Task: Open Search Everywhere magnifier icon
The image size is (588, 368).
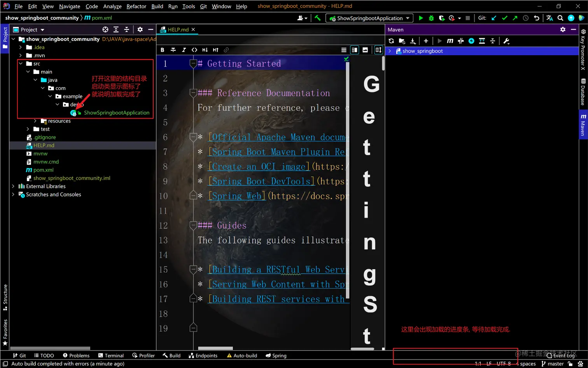Action: click(560, 18)
